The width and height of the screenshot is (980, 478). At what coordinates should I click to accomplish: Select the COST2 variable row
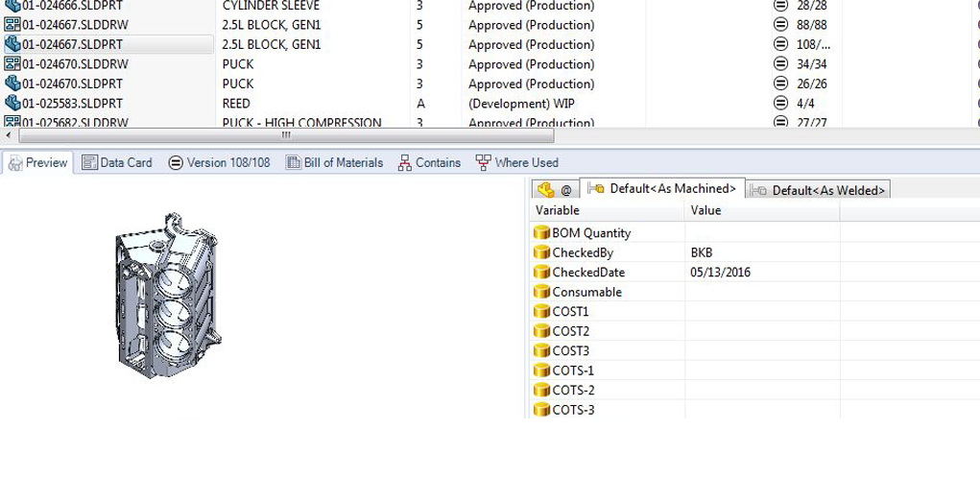tap(755, 331)
